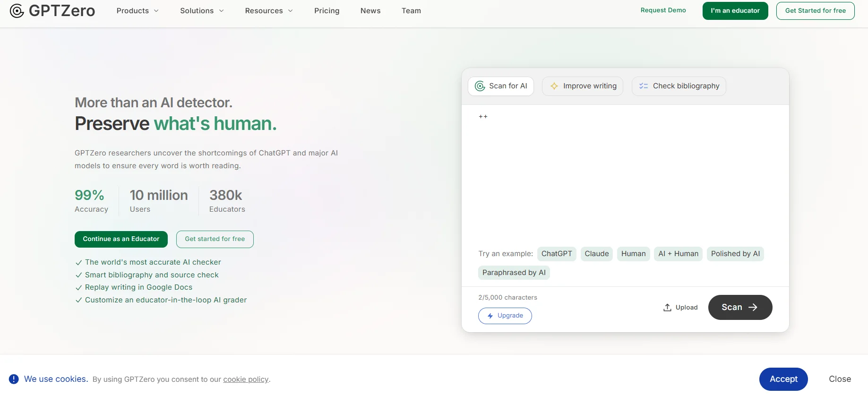Click the '2/5,000 characters' counter

pyautogui.click(x=507, y=298)
